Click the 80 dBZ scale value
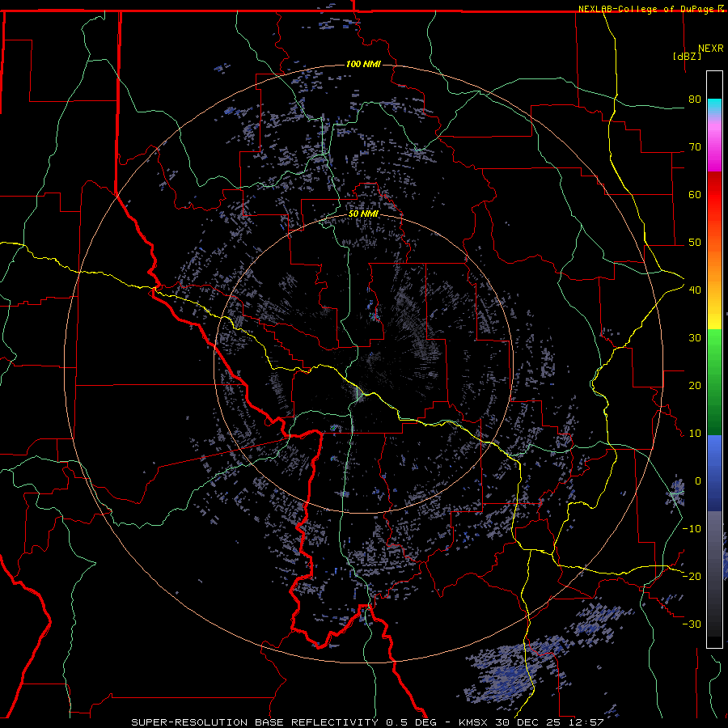Viewport: 728px width, 728px height. [695, 99]
